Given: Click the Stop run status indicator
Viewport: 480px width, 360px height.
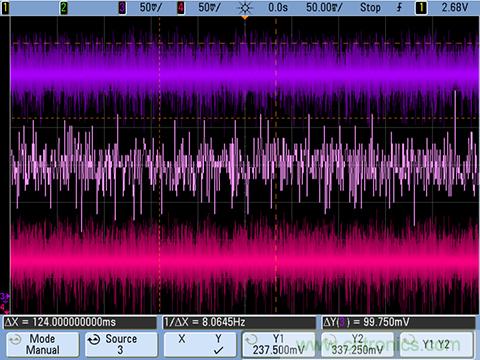Looking at the screenshot, I should 370,8.
